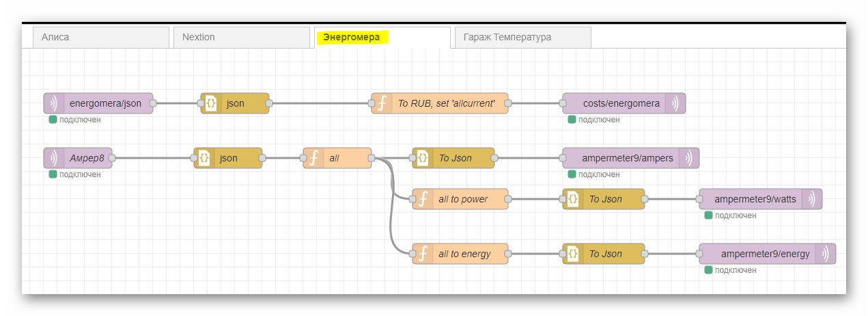Click the costs/energomera MQTT output icon
The height and width of the screenshot is (316, 868).
[x=675, y=103]
